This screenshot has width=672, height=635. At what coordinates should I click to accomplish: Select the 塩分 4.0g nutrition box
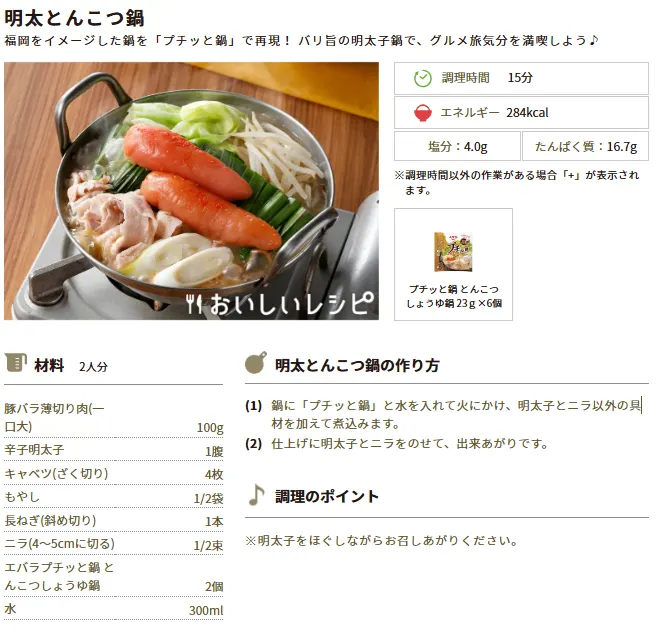[x=457, y=147]
